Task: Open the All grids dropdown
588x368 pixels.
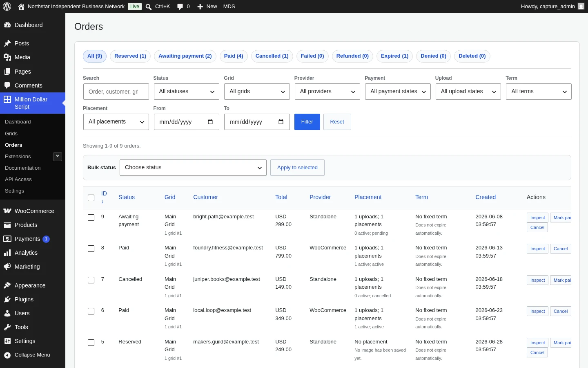Action: click(257, 92)
